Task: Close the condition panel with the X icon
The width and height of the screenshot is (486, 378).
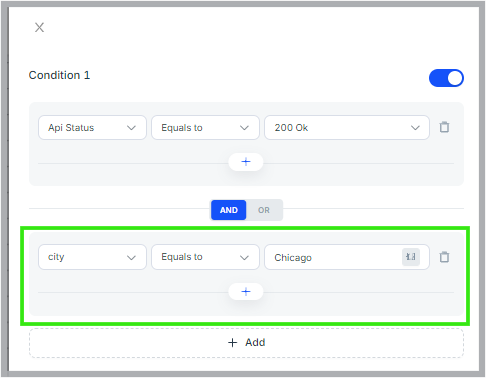Action: (x=39, y=27)
